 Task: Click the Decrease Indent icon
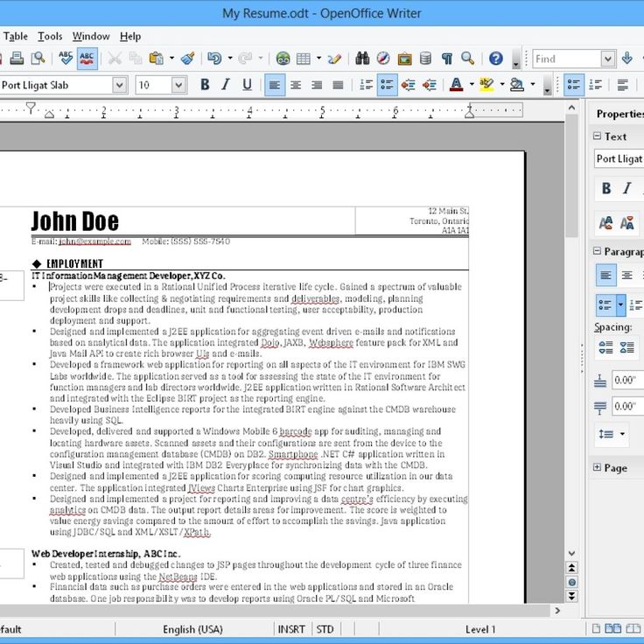(x=409, y=85)
